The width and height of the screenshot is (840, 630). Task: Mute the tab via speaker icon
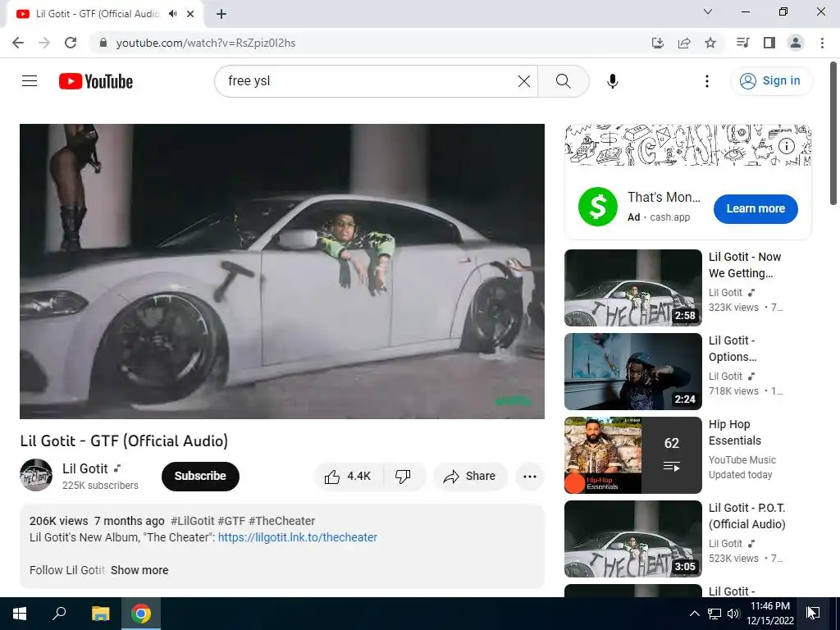(172, 14)
